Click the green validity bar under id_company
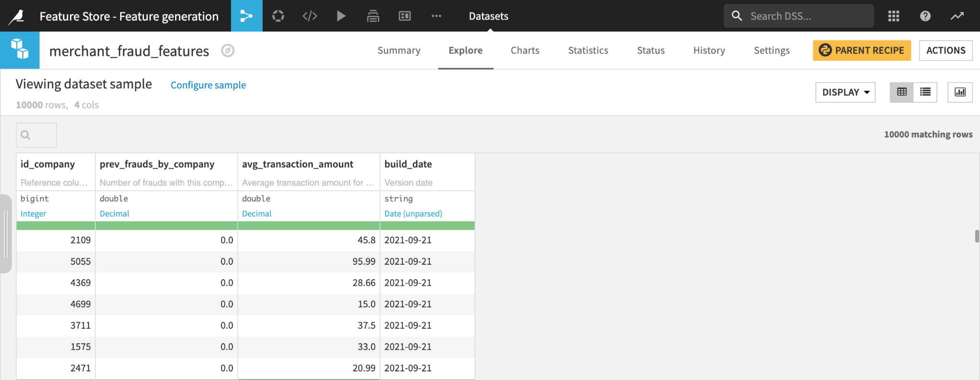The width and height of the screenshot is (980, 380). tap(56, 226)
